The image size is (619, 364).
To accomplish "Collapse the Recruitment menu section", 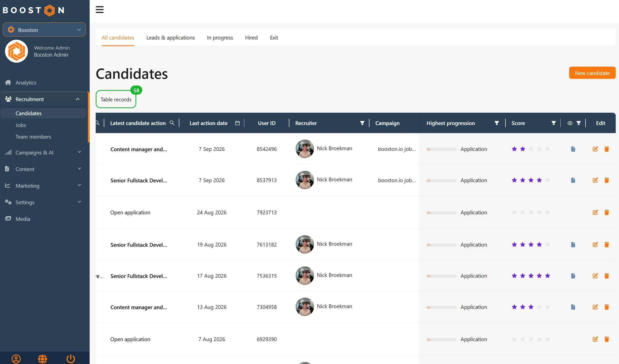I will (x=44, y=99).
